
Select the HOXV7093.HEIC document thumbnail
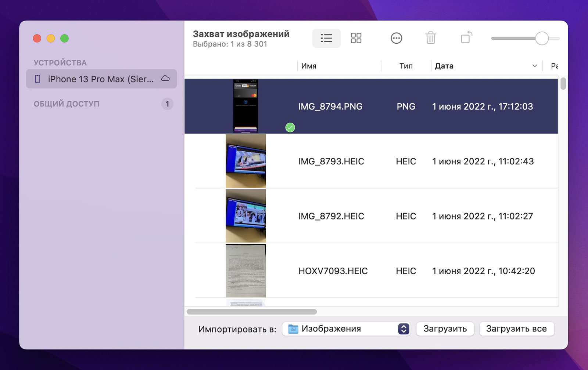coord(245,271)
